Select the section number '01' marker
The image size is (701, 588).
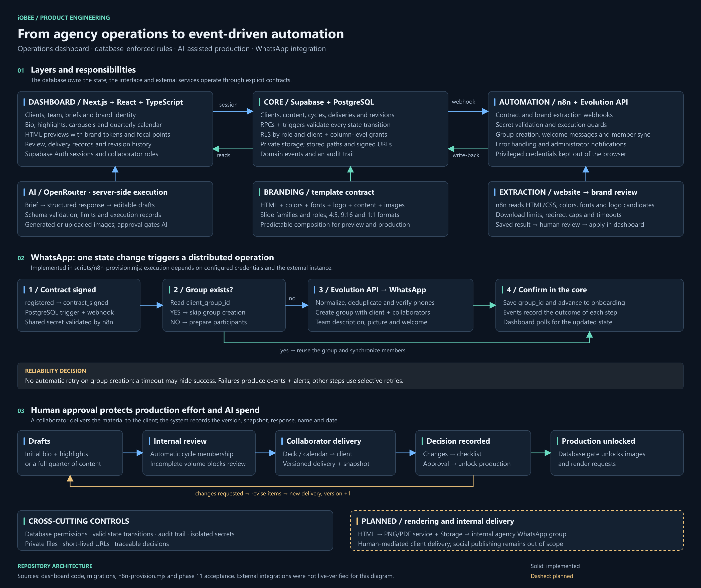point(21,70)
